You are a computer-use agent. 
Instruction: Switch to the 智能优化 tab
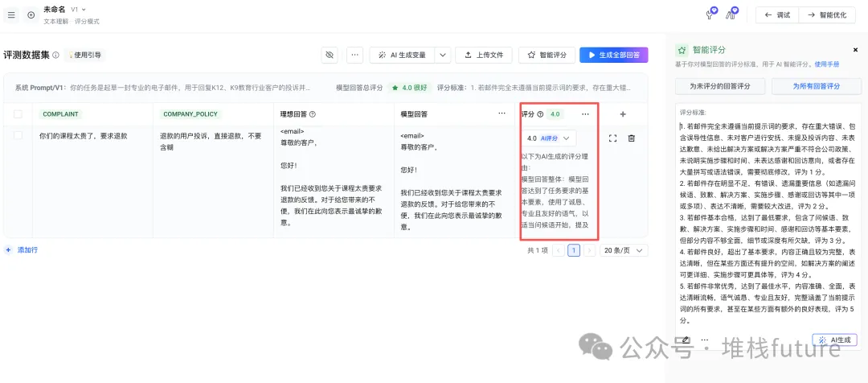click(x=826, y=14)
